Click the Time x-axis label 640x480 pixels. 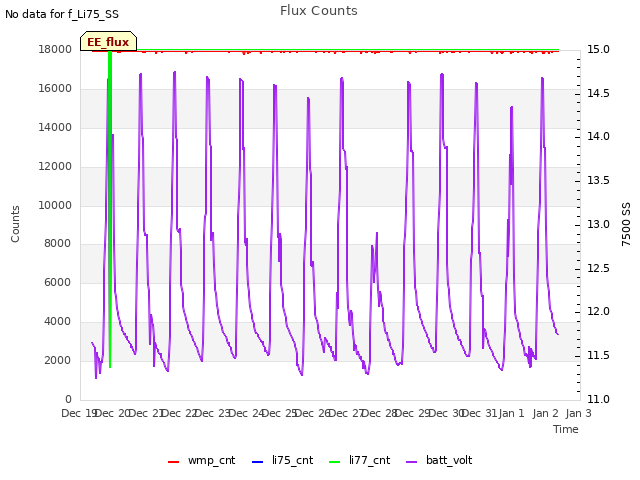[566, 429]
